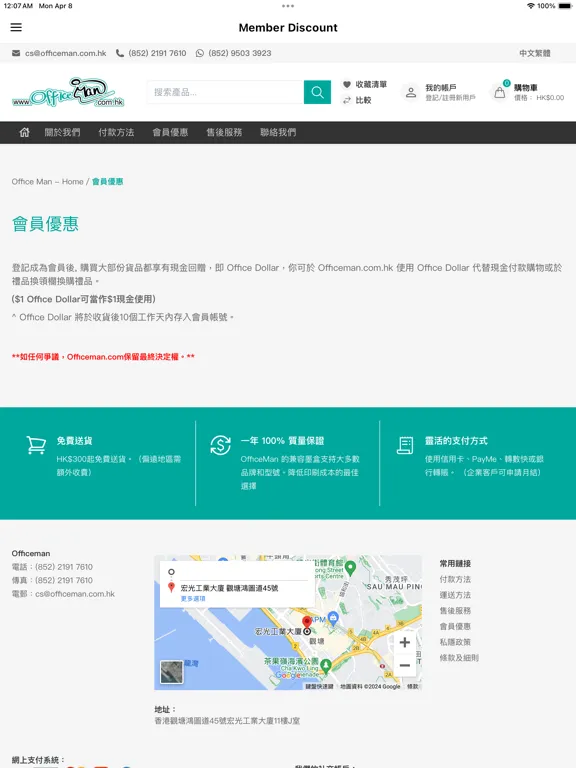576x768 pixels.
Task: Click Office Man – Home breadcrumb
Action: point(48,182)
